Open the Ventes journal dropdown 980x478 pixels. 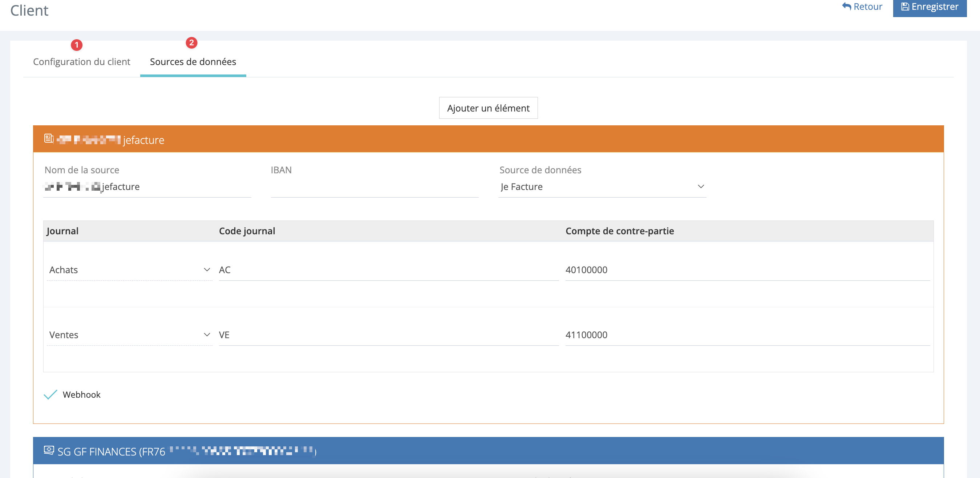[129, 335]
